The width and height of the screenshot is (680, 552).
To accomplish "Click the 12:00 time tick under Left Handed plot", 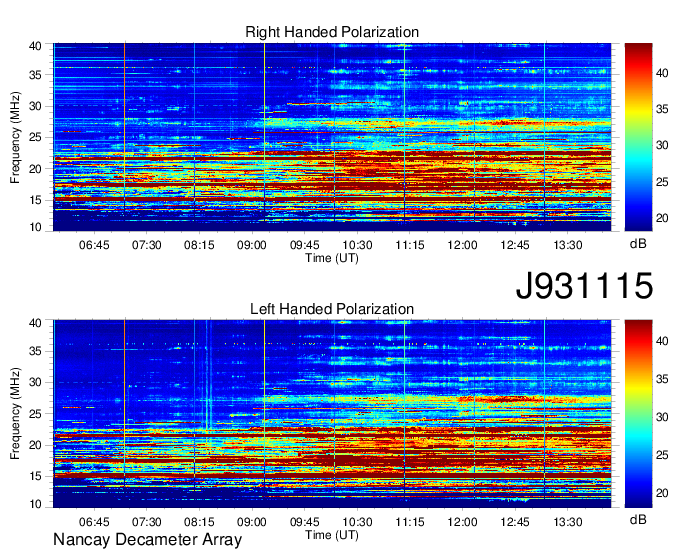I will 462,522.
